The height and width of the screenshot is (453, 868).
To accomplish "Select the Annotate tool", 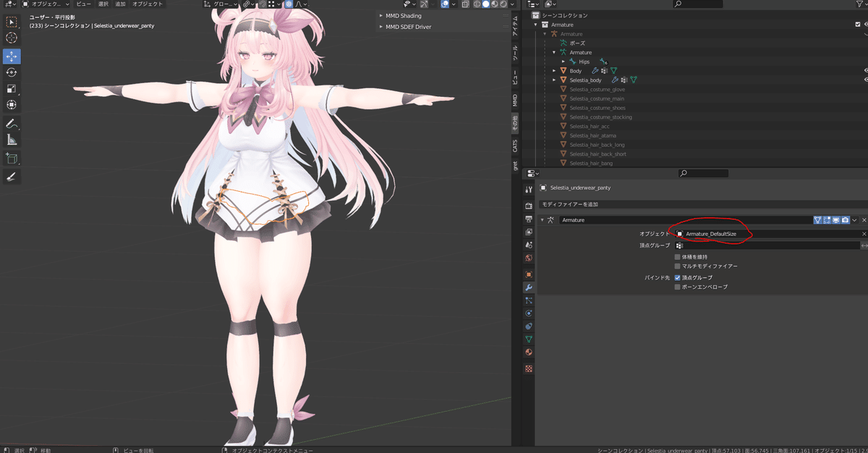I will (x=12, y=124).
